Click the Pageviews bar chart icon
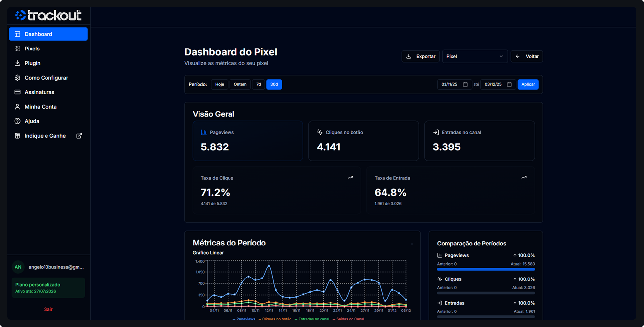644x327 pixels. click(204, 132)
